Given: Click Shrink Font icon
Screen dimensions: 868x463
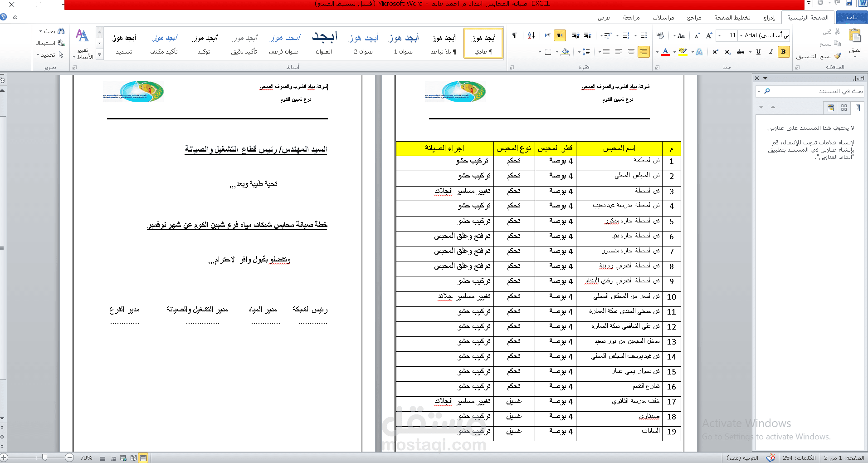Looking at the screenshot, I should [697, 35].
